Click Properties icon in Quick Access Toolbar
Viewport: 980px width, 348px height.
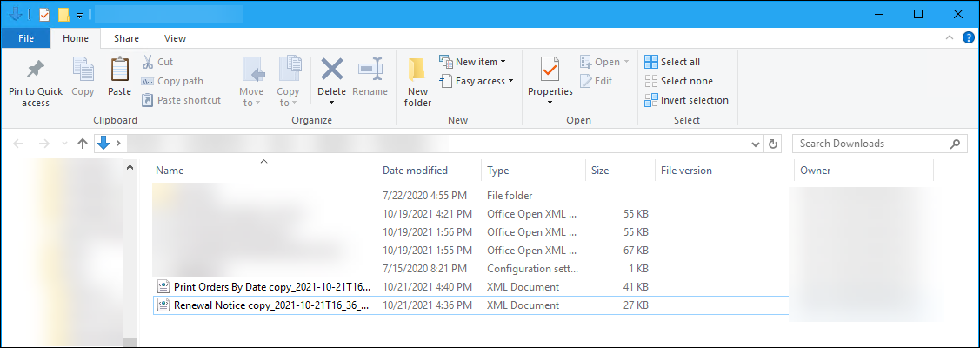(x=43, y=15)
